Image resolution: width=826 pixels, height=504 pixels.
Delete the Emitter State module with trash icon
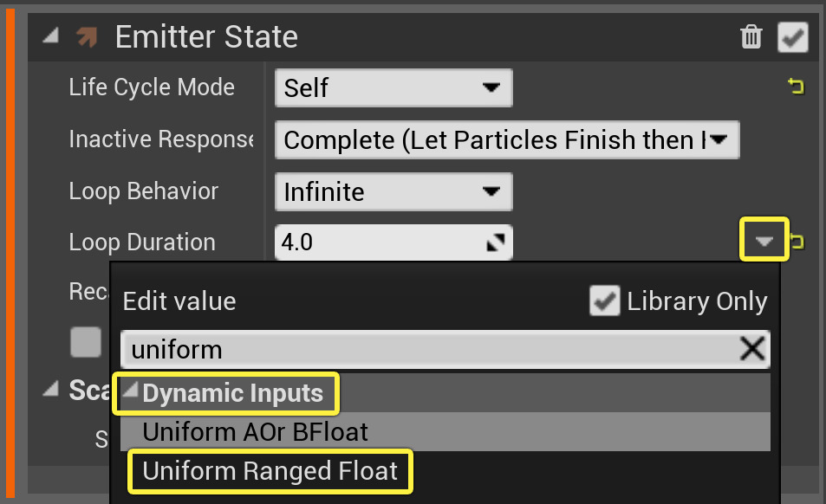tap(751, 37)
